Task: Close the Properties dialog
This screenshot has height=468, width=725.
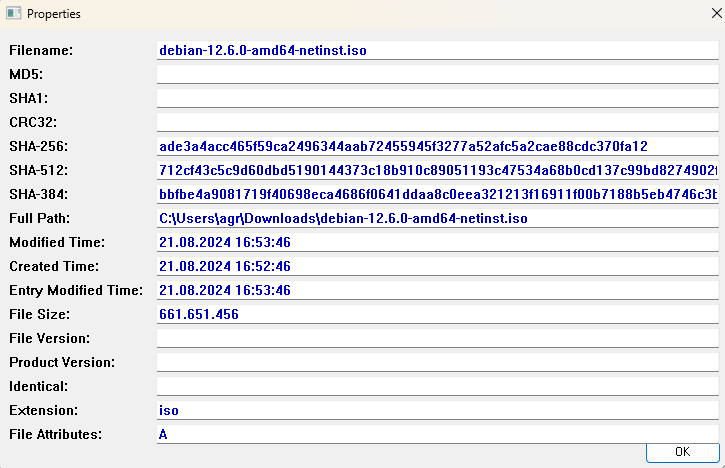Action: coord(716,13)
